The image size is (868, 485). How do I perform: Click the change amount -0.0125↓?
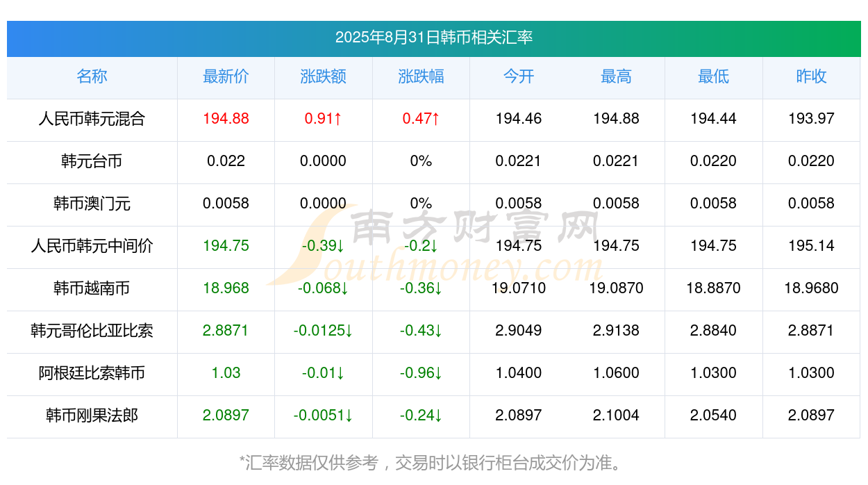(324, 331)
